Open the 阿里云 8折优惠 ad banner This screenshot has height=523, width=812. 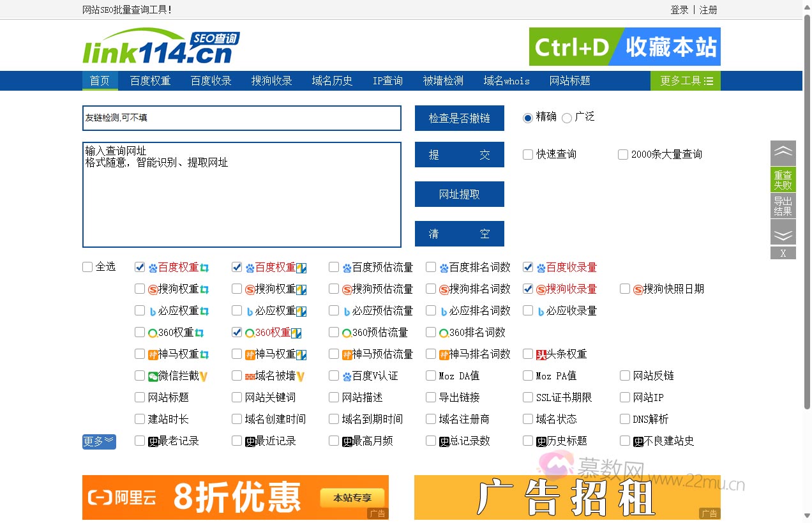[235, 497]
